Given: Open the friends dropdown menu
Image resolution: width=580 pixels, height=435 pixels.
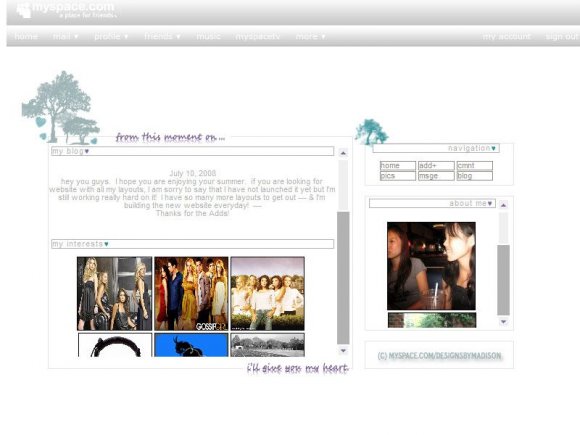Looking at the screenshot, I should pyautogui.click(x=162, y=36).
